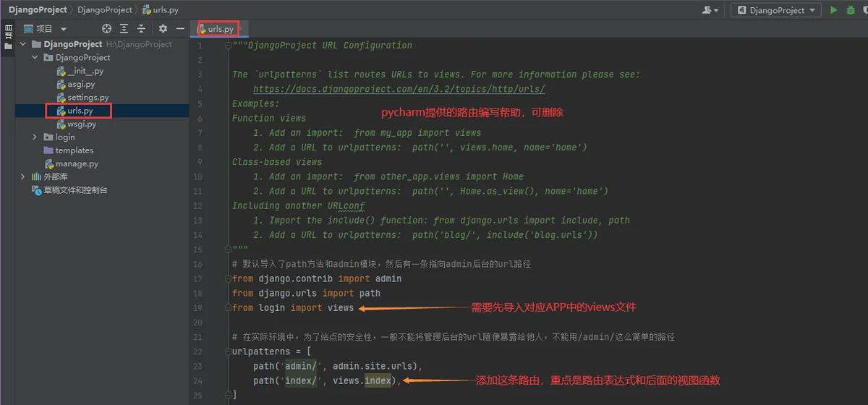Click the 'Examples:' docstring line
The height and width of the screenshot is (405, 868).
(x=256, y=103)
